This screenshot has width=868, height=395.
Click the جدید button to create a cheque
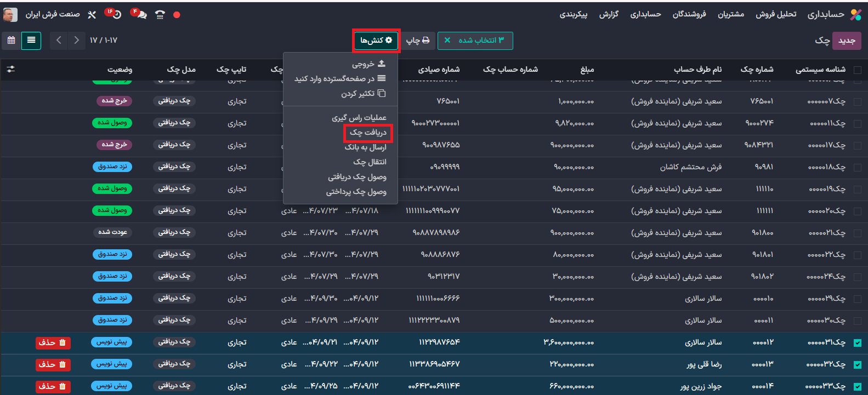(847, 41)
